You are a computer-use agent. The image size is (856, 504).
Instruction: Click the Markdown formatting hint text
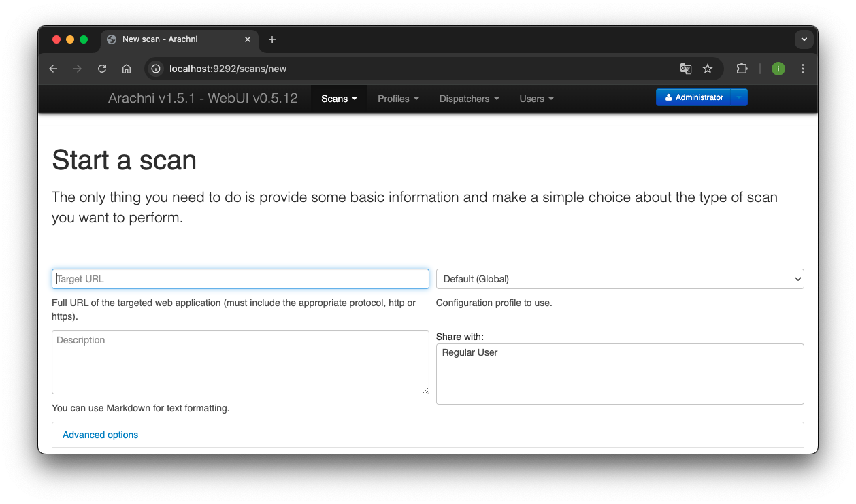point(141,408)
